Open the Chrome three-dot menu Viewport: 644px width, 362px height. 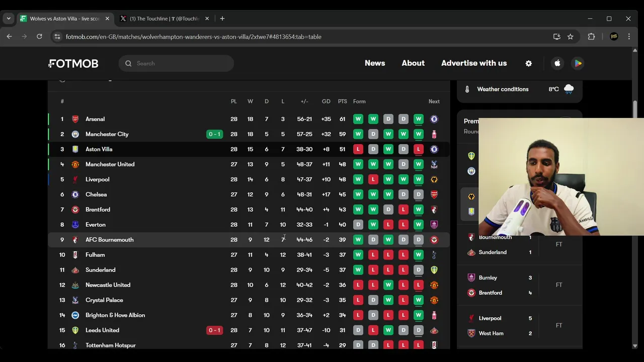click(629, 37)
